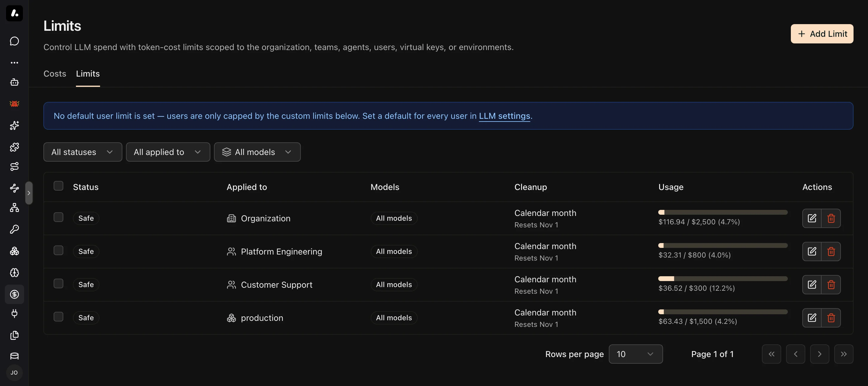Image resolution: width=868 pixels, height=386 pixels.
Task: Delete the production limit
Action: click(831, 318)
